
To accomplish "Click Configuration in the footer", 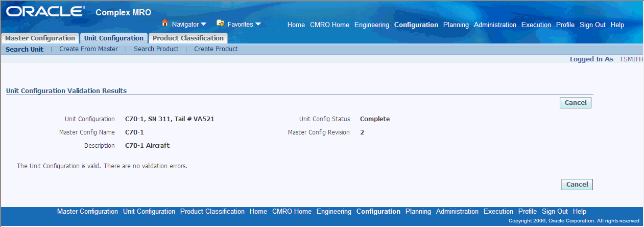I will pos(378,212).
